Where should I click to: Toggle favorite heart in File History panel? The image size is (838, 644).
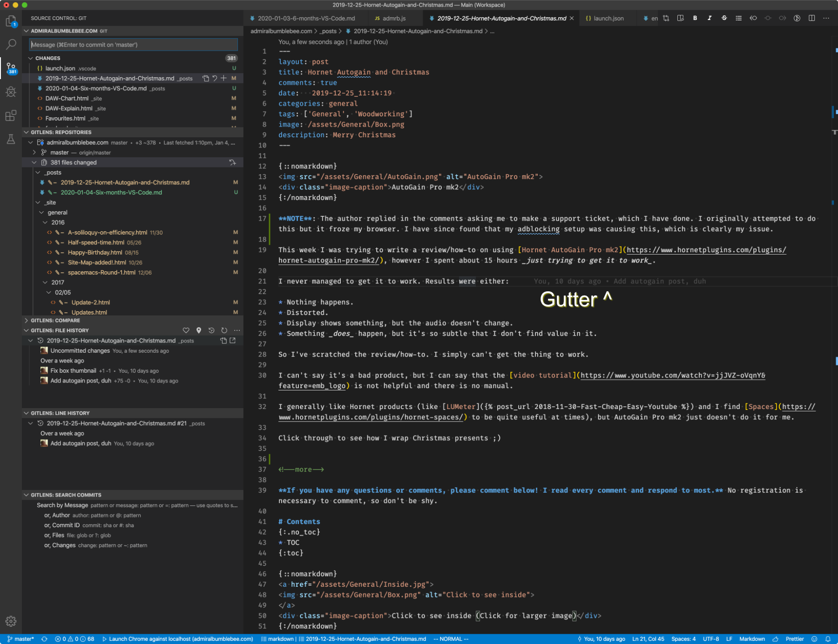click(x=186, y=330)
